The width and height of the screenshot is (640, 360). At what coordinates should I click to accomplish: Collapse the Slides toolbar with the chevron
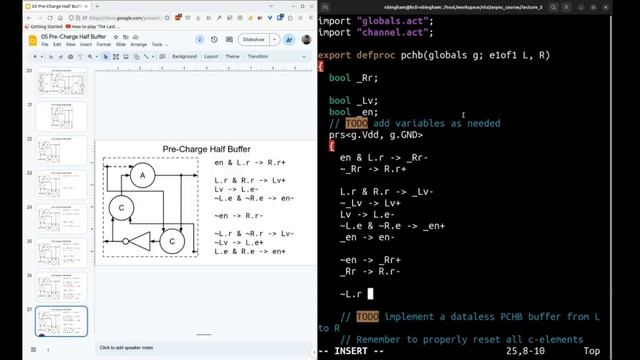304,57
